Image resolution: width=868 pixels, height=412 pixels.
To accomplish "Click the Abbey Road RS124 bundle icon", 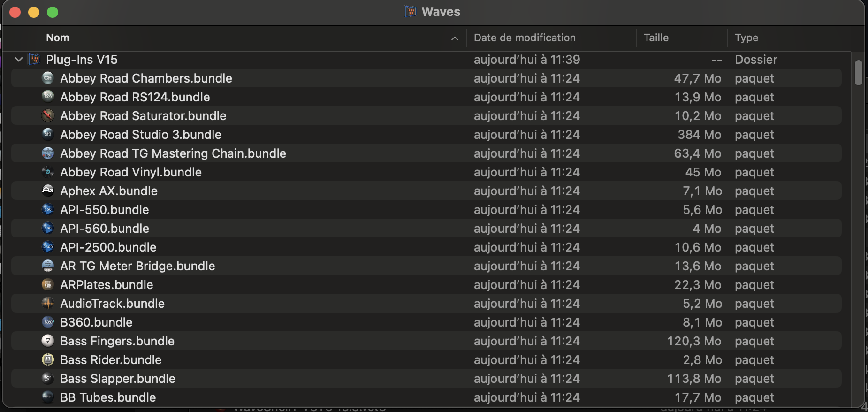I will (x=48, y=97).
